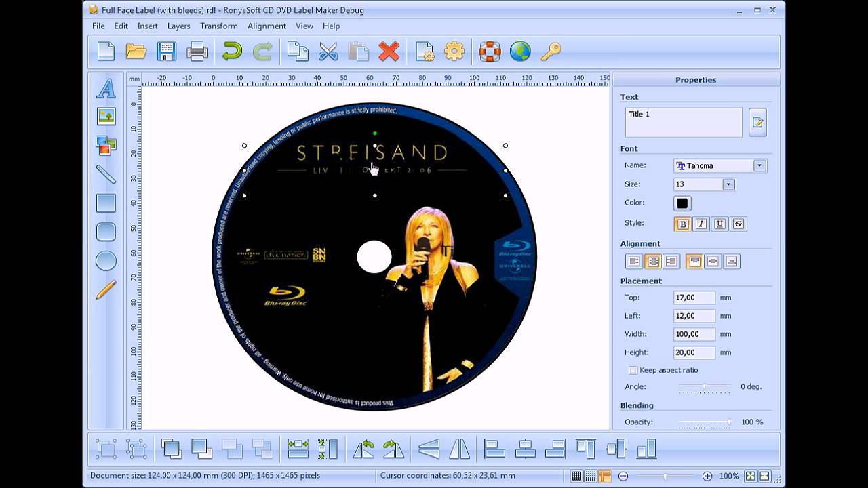Open the Transform menu
The width and height of the screenshot is (868, 488).
pos(219,26)
